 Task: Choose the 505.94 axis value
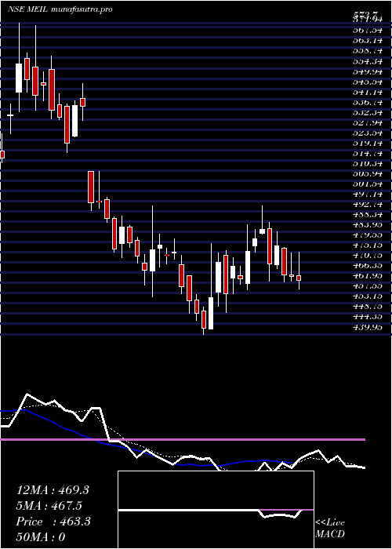pos(368,173)
